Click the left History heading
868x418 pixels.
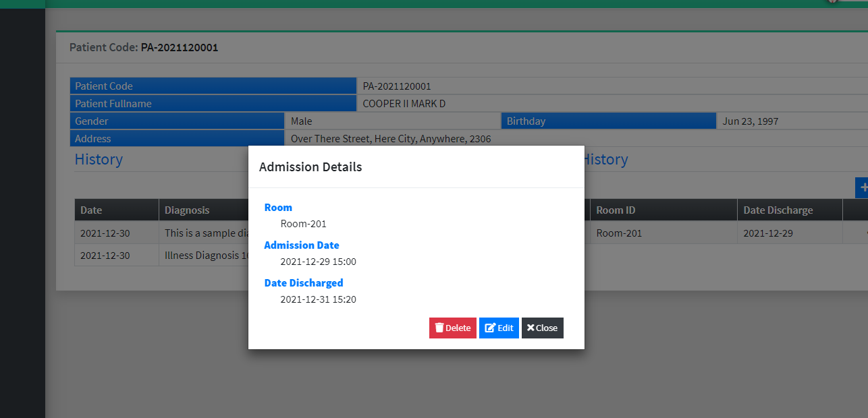tap(99, 160)
